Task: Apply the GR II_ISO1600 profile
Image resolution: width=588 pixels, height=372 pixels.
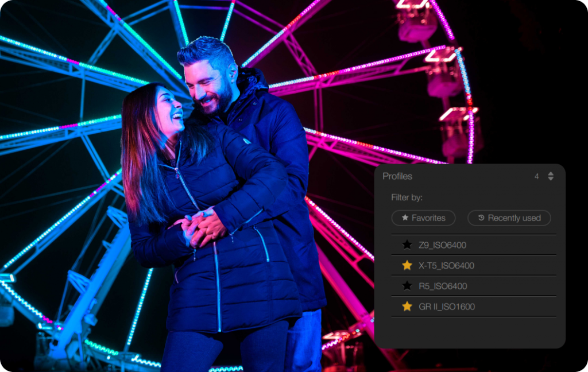Action: pos(447,307)
